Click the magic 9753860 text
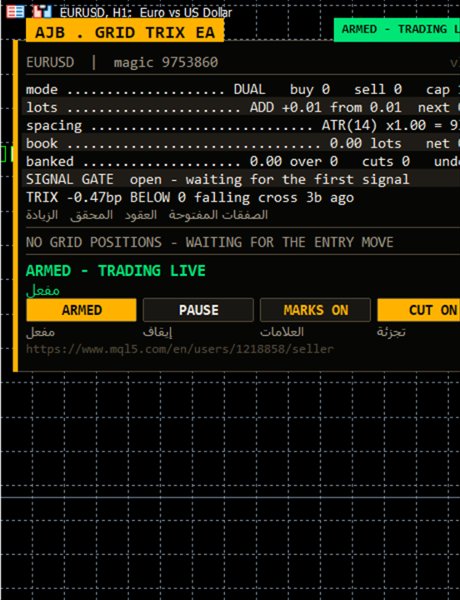This screenshot has height=600, width=460. [x=166, y=62]
